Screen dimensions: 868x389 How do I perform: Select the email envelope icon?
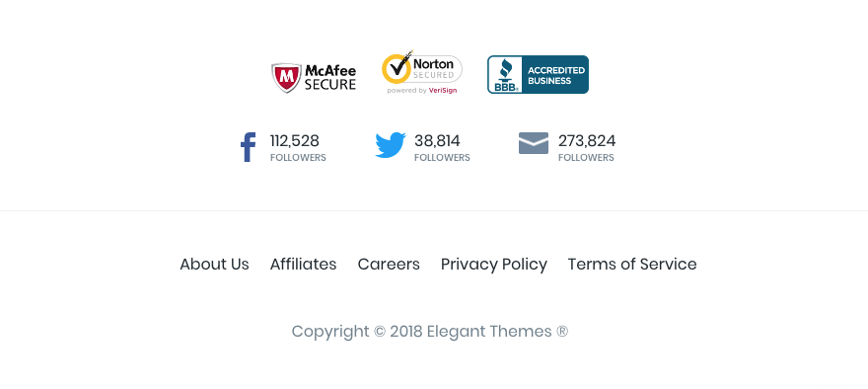534,143
